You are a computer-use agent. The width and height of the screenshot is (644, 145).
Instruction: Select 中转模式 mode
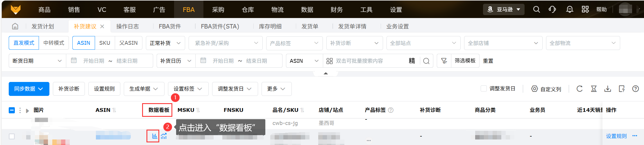coord(54,43)
